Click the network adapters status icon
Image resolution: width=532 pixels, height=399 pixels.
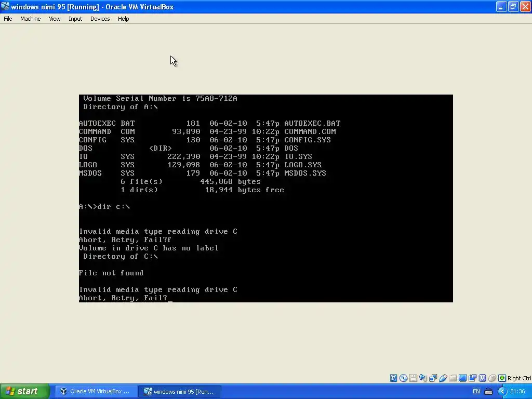433,378
